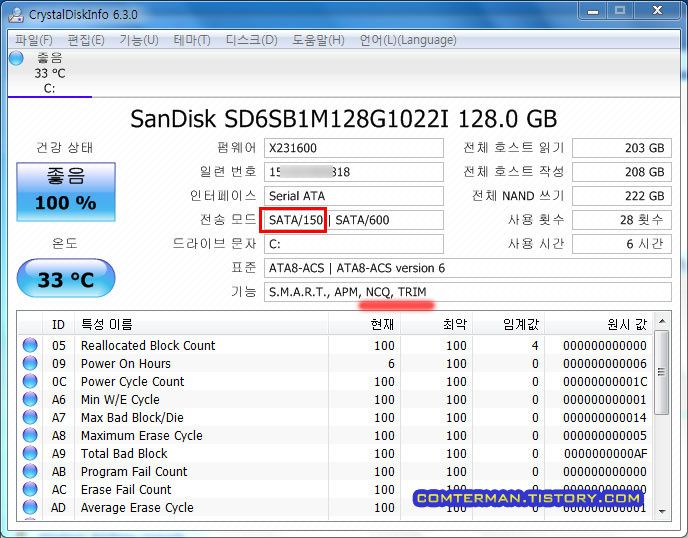The width and height of the screenshot is (688, 538).
Task: Click the 임계값 column header
Action: coord(508,324)
